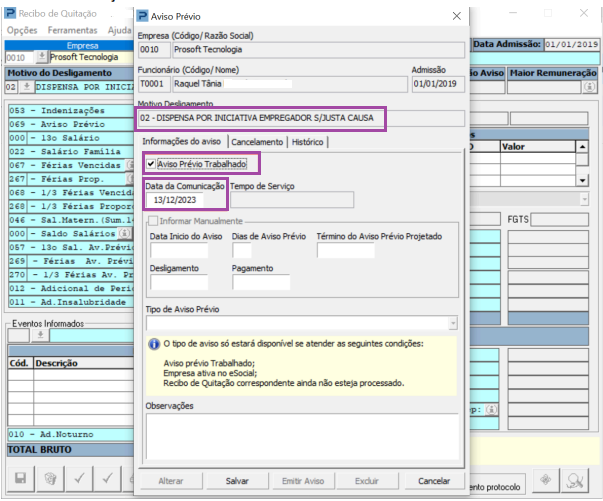Image resolution: width=603 pixels, height=501 pixels.
Task: Close the Aviso Prévio dialog
Action: (x=456, y=16)
